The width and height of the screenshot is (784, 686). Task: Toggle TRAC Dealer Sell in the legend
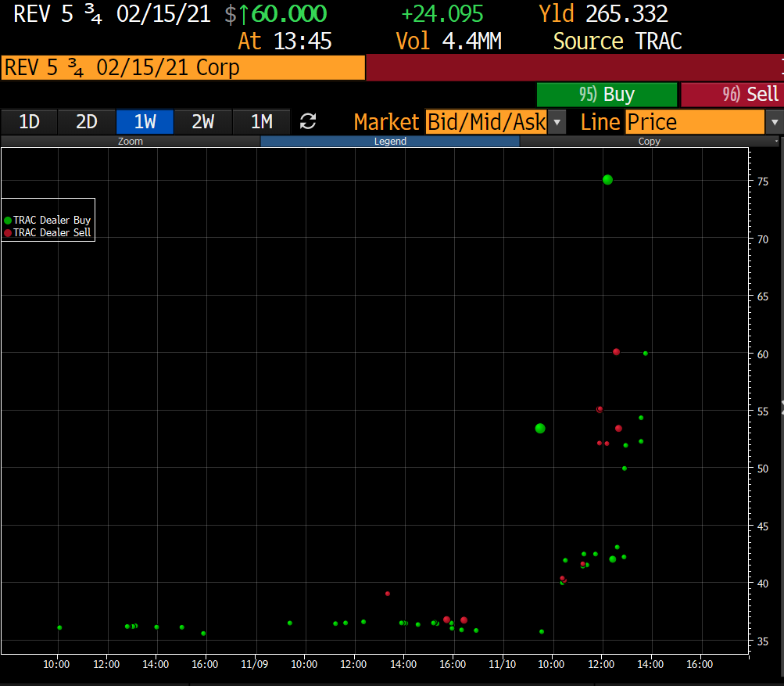coord(47,232)
